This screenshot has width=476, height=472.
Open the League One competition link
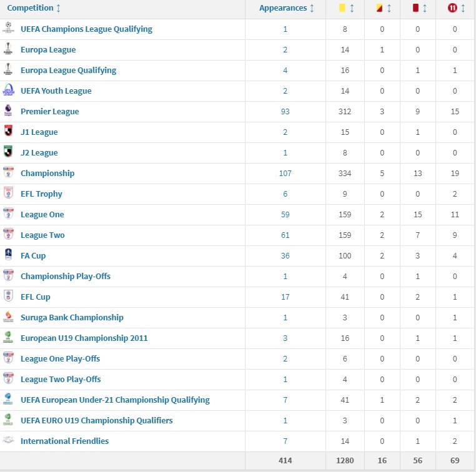[x=42, y=215]
